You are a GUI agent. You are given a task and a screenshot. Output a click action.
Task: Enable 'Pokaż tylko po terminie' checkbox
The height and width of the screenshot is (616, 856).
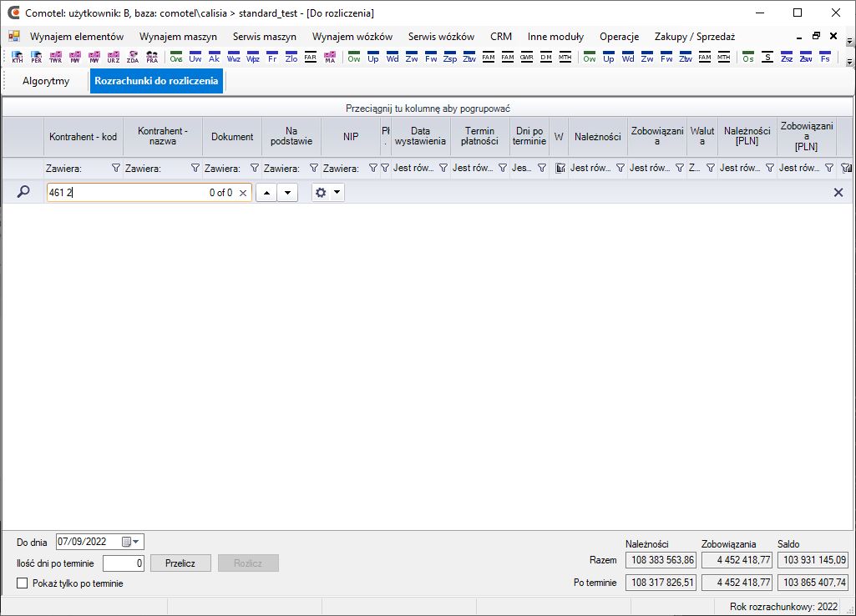pos(23,583)
